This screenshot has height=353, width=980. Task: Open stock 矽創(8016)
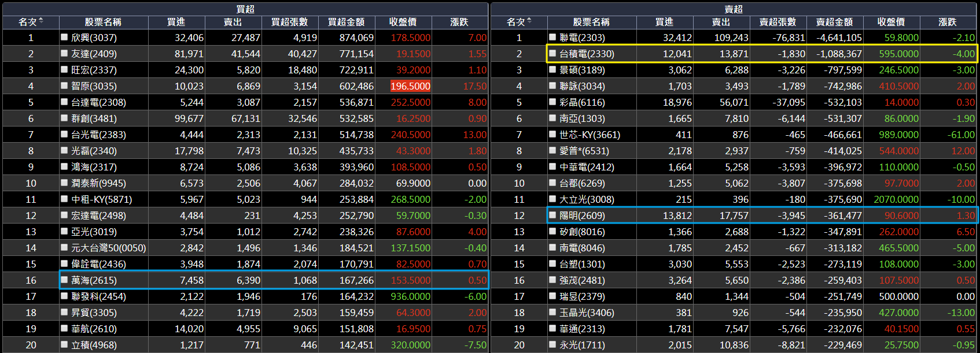click(x=582, y=232)
